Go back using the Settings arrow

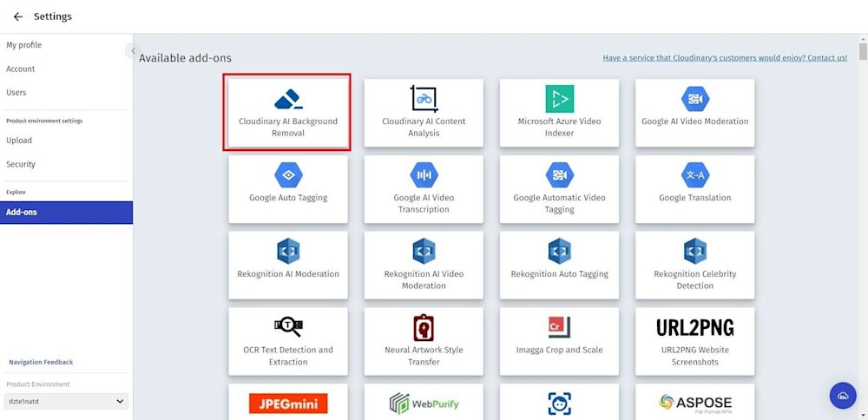coord(18,16)
